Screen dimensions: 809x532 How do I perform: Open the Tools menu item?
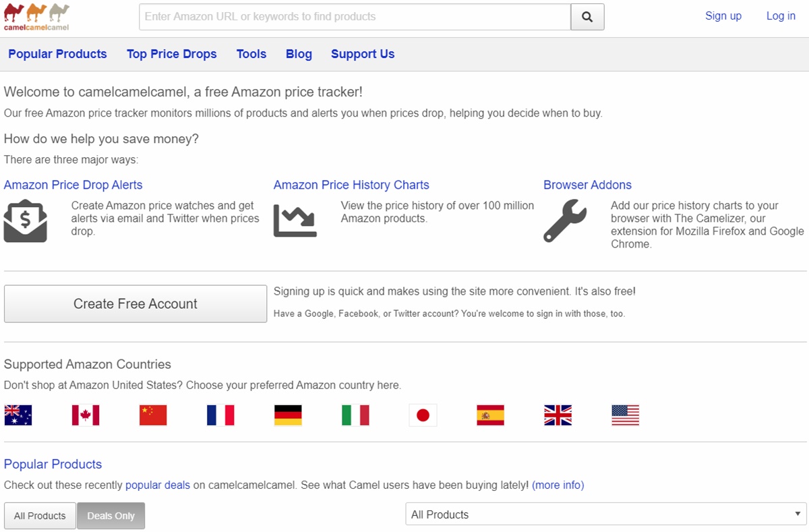coord(251,54)
